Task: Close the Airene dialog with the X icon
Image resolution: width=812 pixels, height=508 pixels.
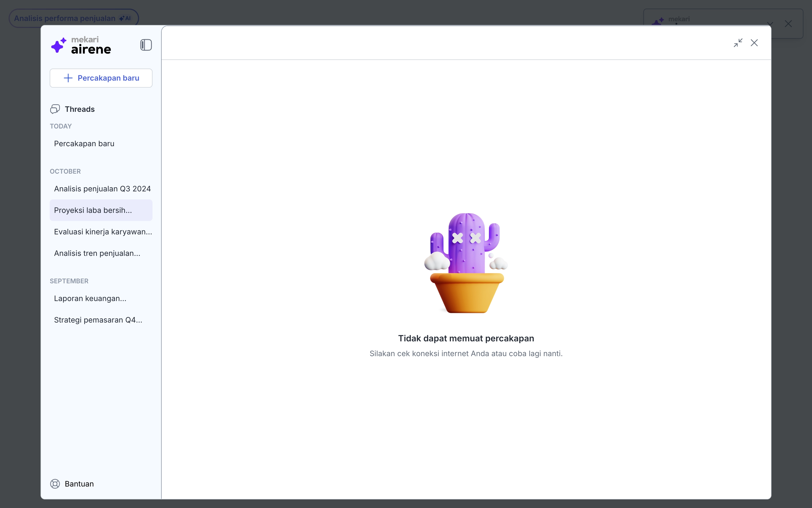Action: (754, 43)
